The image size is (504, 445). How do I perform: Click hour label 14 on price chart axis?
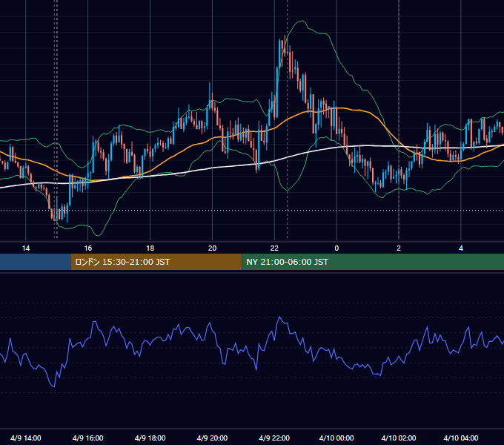point(26,248)
